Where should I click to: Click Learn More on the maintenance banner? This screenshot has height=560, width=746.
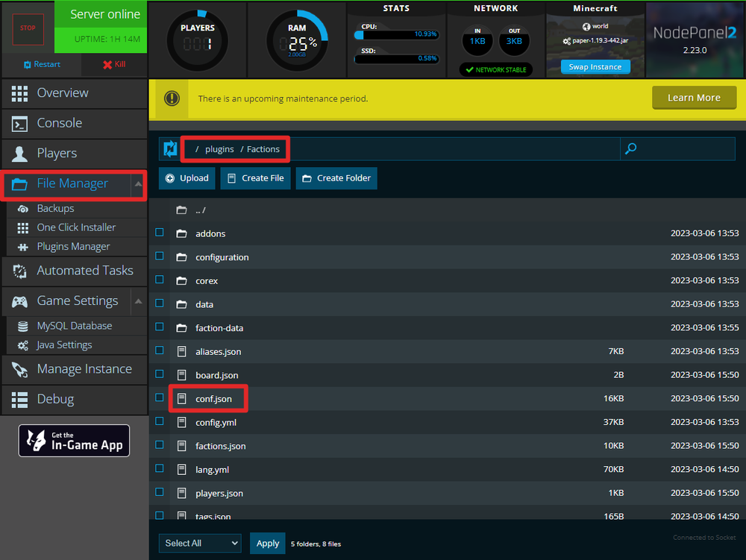pos(694,97)
